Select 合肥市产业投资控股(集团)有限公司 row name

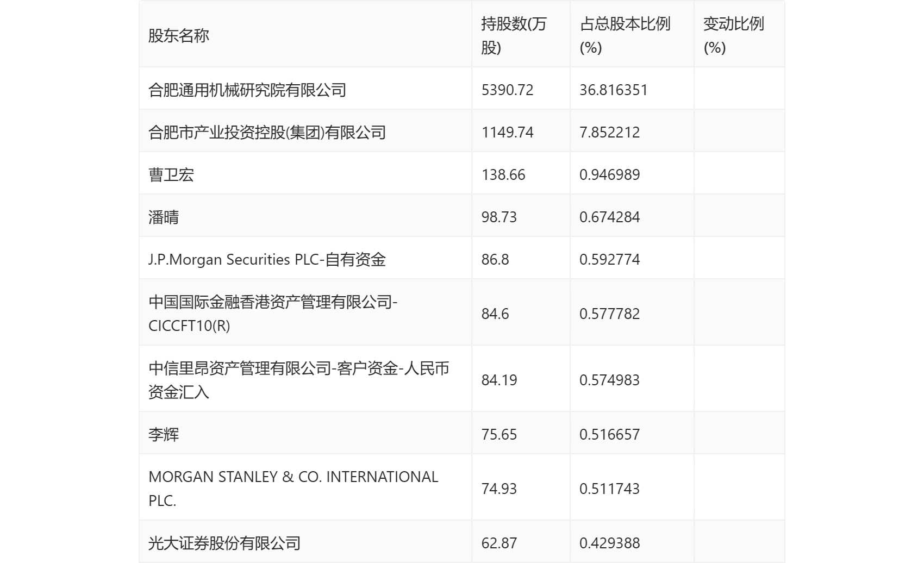(x=267, y=132)
